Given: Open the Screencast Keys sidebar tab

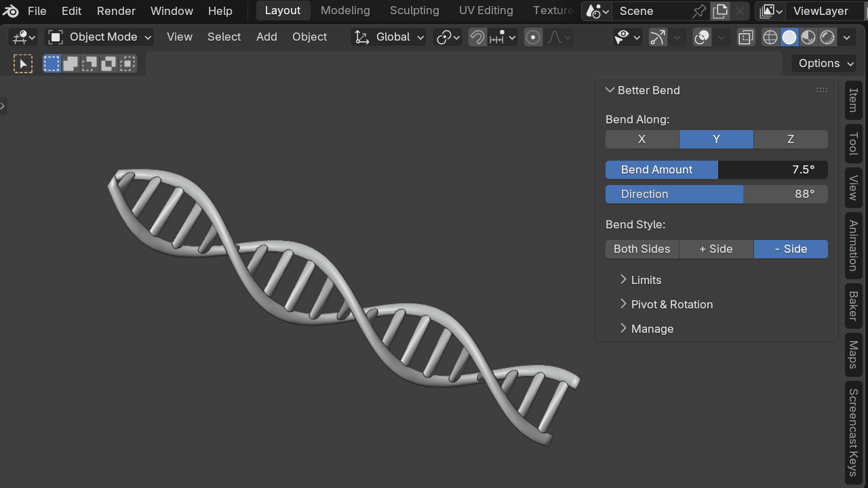Looking at the screenshot, I should tap(853, 432).
